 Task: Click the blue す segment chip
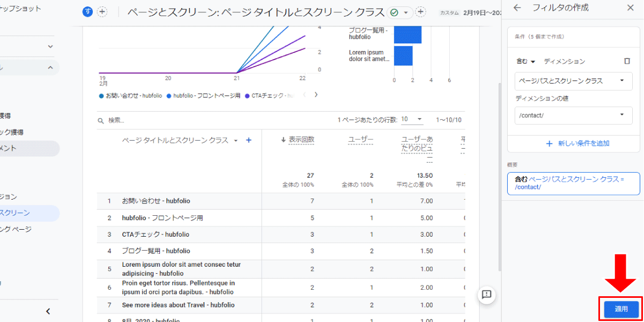87,12
